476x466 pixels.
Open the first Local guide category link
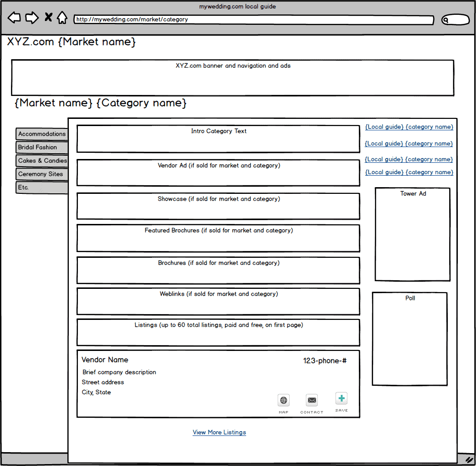409,127
